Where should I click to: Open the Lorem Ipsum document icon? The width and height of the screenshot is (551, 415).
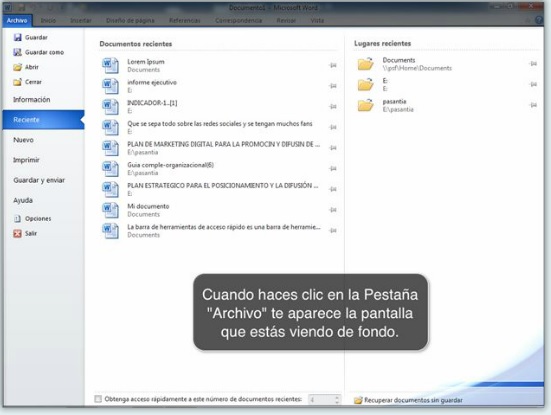(x=110, y=65)
